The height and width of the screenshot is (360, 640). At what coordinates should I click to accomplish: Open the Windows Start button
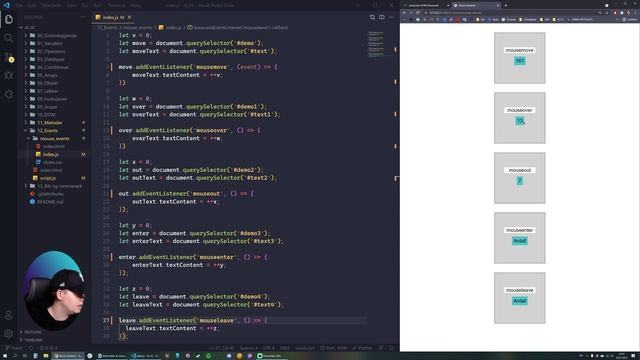[4, 356]
